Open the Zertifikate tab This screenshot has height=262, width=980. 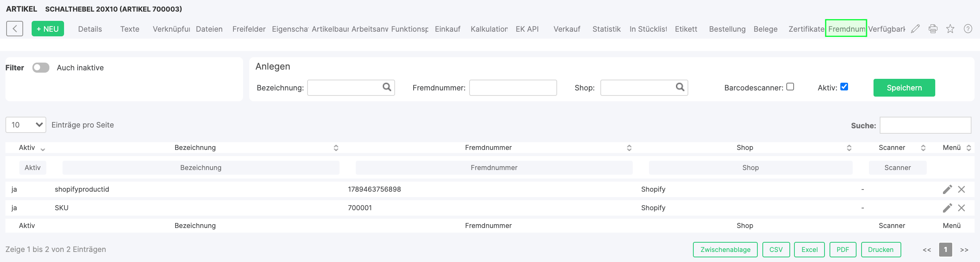click(806, 29)
